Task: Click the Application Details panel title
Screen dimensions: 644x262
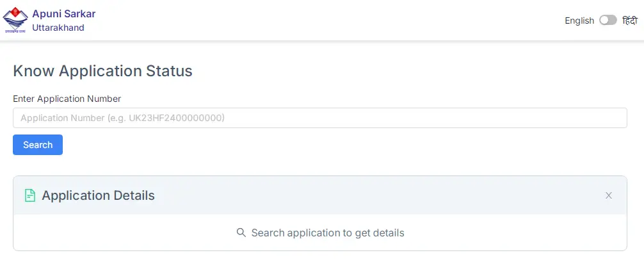Action: 98,195
